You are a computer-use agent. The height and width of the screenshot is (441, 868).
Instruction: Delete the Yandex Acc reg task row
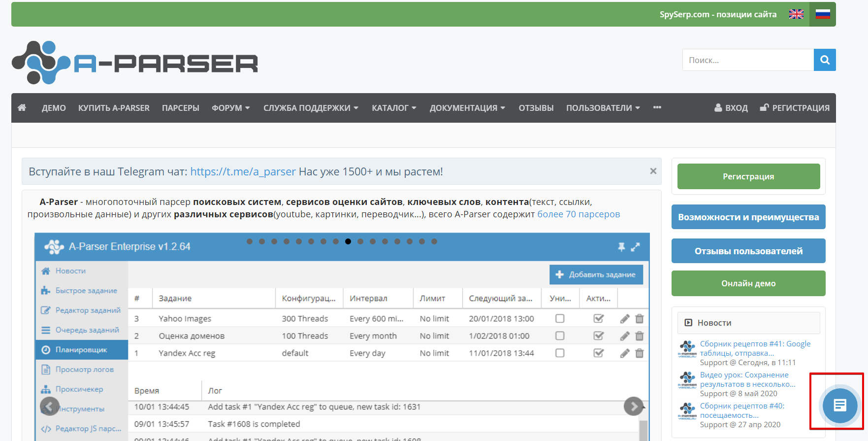pyautogui.click(x=640, y=353)
